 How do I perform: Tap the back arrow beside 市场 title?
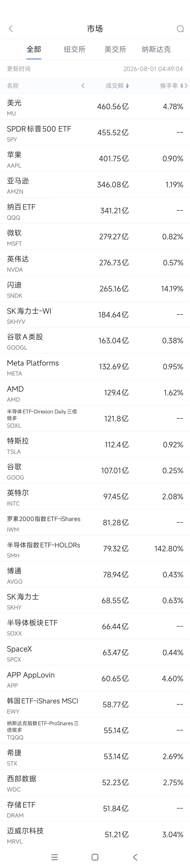(11, 29)
